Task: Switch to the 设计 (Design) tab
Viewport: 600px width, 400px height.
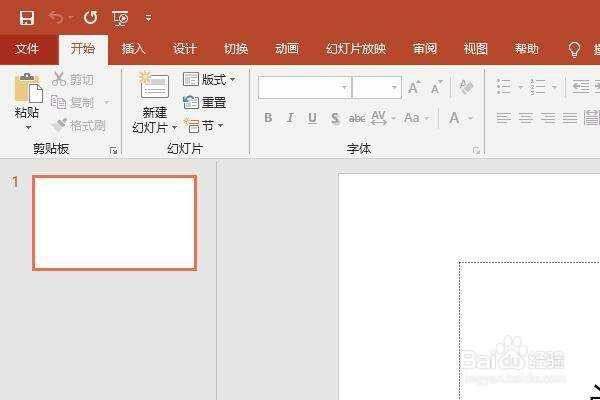Action: click(x=184, y=49)
